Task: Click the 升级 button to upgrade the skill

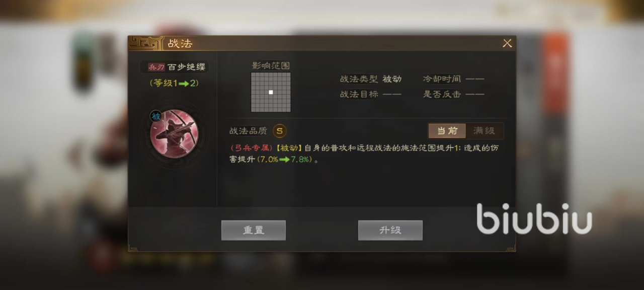Action: 390,230
